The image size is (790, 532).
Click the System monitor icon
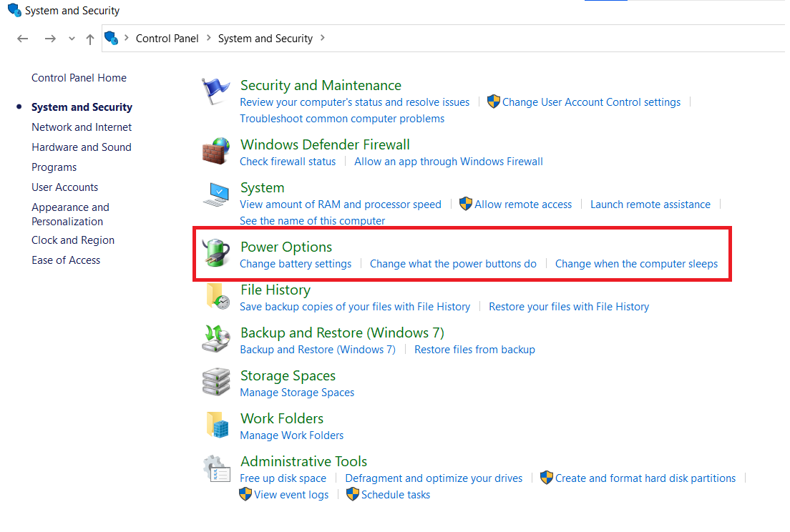point(215,193)
